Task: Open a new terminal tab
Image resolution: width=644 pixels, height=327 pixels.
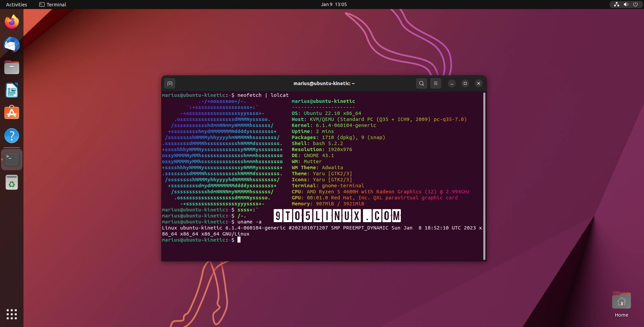Action: point(170,83)
